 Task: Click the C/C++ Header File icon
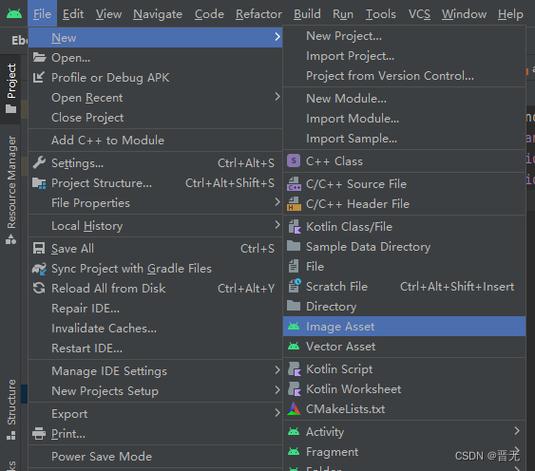coord(294,204)
